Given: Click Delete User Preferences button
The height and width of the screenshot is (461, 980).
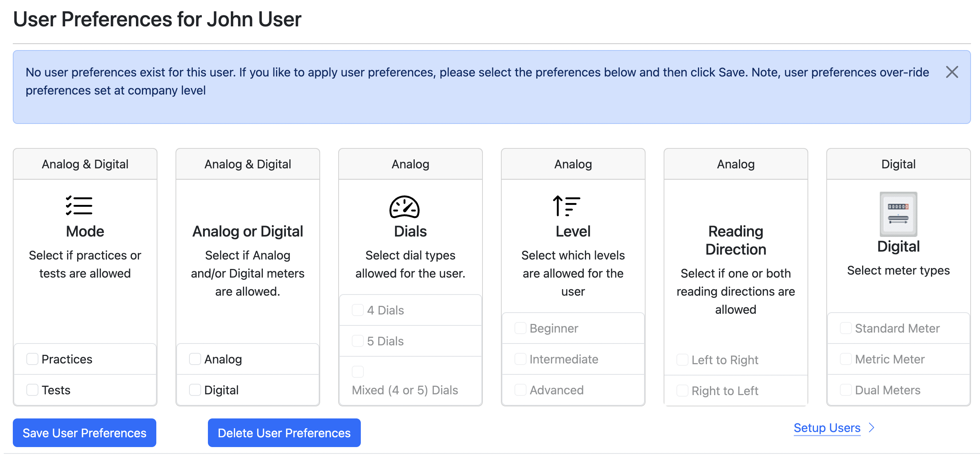Looking at the screenshot, I should click(284, 432).
